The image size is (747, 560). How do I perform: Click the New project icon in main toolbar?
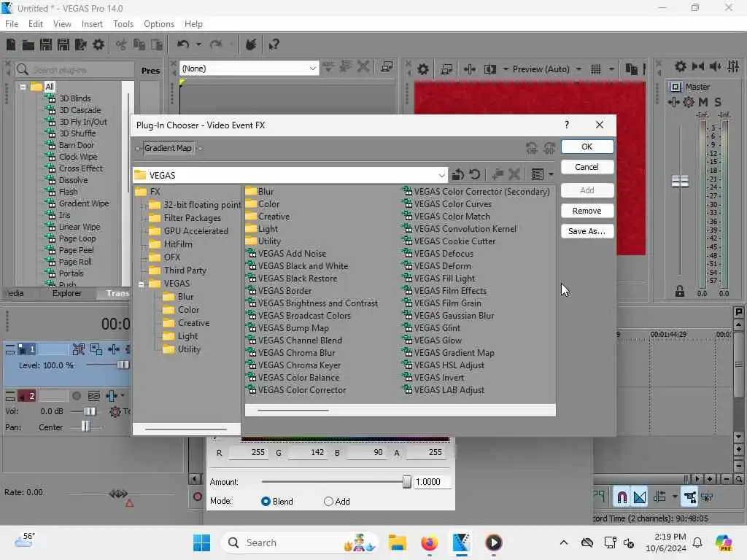click(x=11, y=44)
